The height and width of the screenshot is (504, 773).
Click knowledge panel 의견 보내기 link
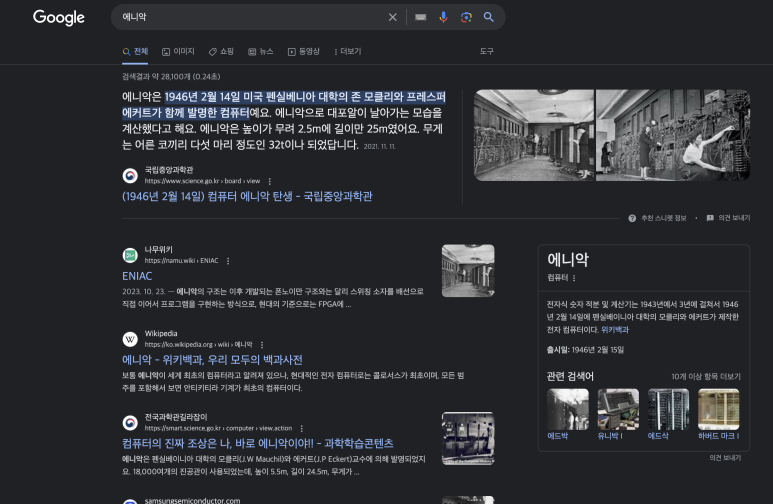tap(725, 458)
